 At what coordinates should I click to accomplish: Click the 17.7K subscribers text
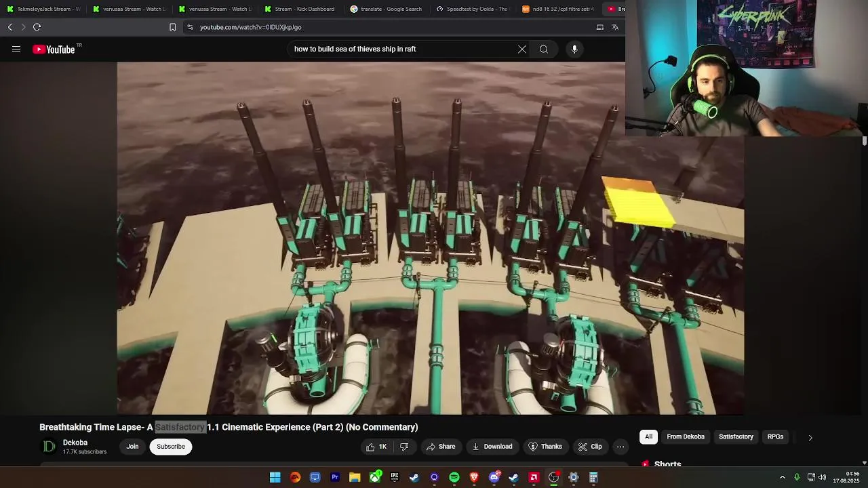pyautogui.click(x=85, y=452)
